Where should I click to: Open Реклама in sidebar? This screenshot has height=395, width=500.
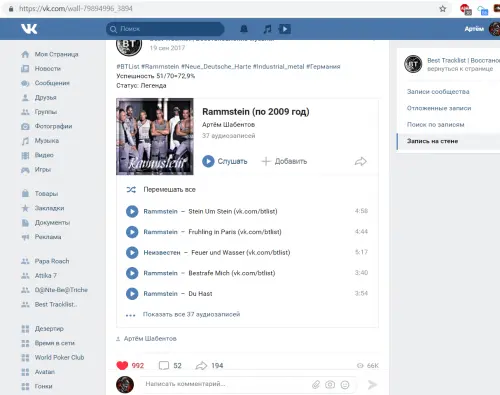click(41, 237)
